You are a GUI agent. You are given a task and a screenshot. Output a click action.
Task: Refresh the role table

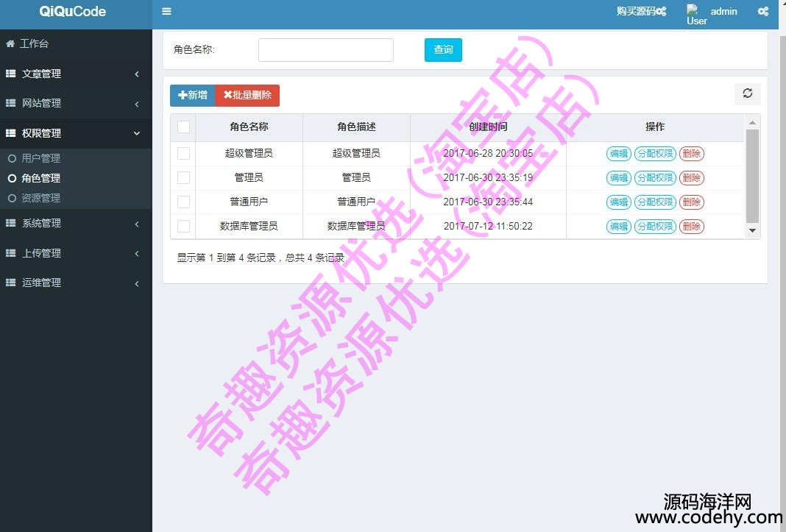[748, 93]
